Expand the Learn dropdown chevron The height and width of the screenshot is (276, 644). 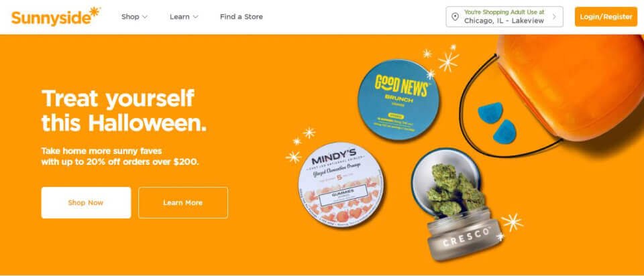pos(195,17)
